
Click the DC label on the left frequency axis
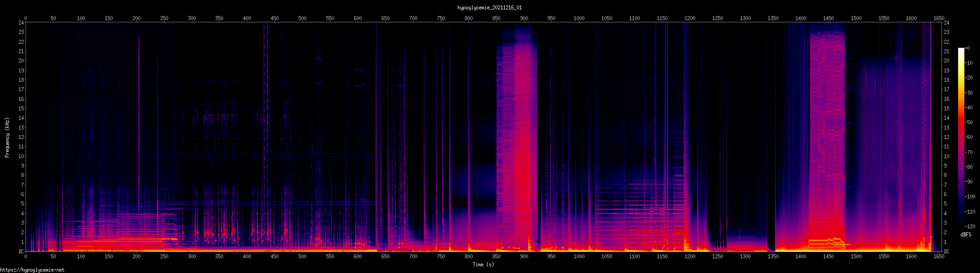tap(21, 252)
